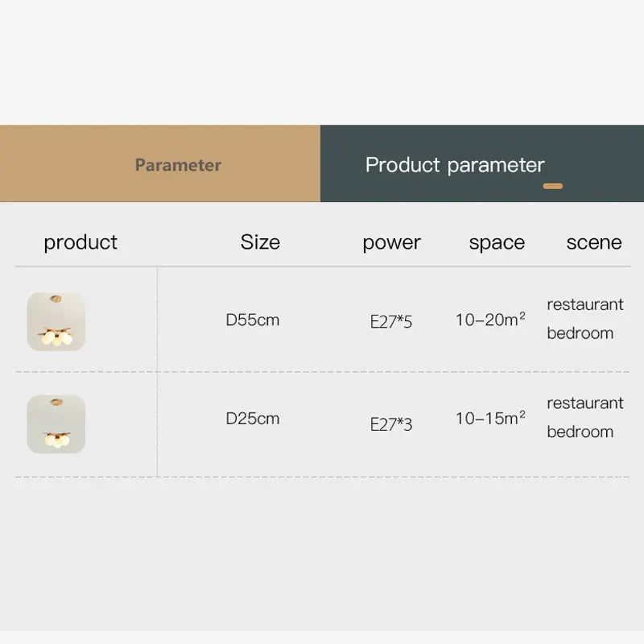The width and height of the screenshot is (644, 644).
Task: Click the D25cm size value
Action: [x=253, y=419]
